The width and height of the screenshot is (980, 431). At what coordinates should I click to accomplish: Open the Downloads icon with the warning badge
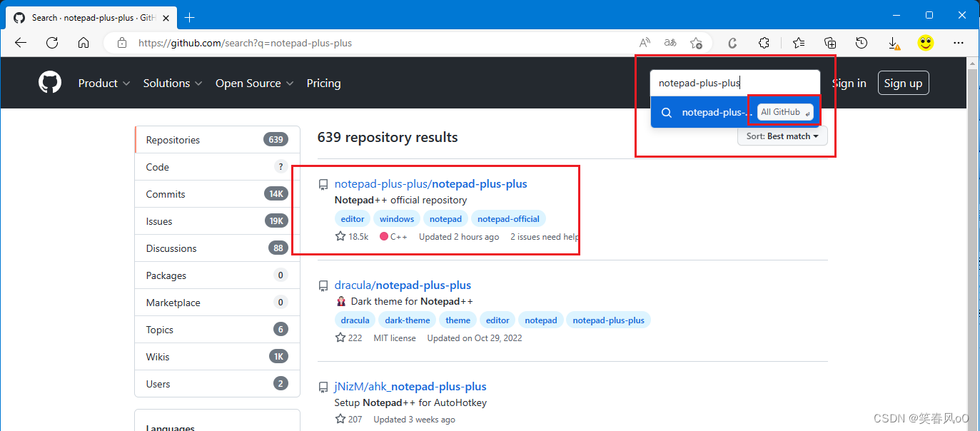tap(894, 44)
